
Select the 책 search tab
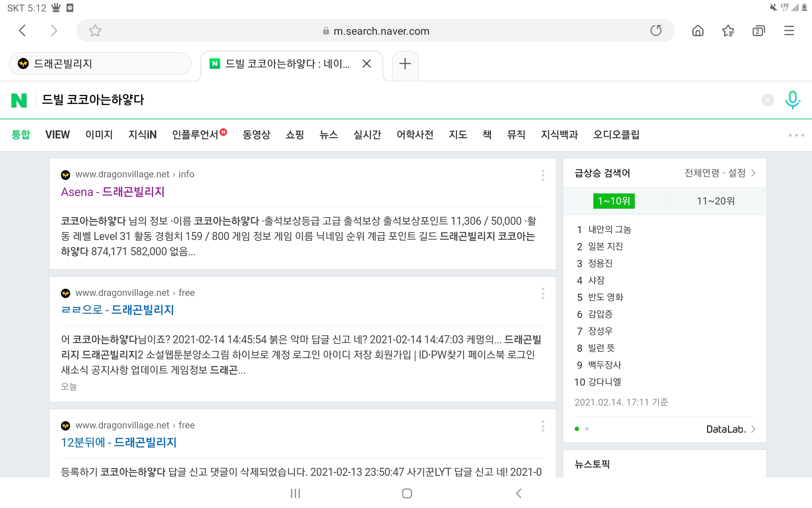[x=487, y=135]
